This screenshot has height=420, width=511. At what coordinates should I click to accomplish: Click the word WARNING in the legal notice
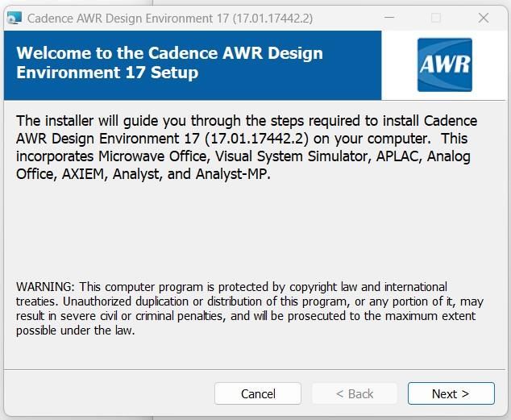[x=44, y=287]
